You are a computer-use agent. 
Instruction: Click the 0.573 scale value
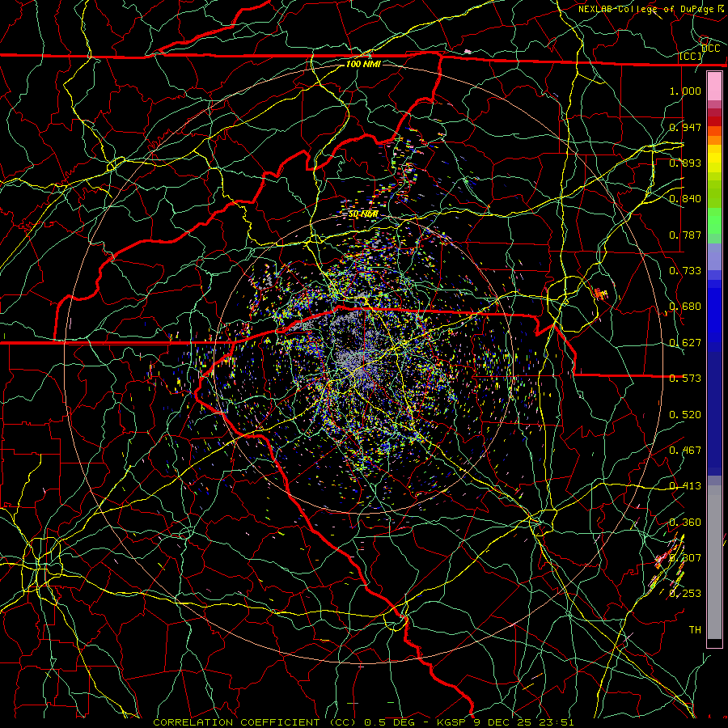pos(685,379)
